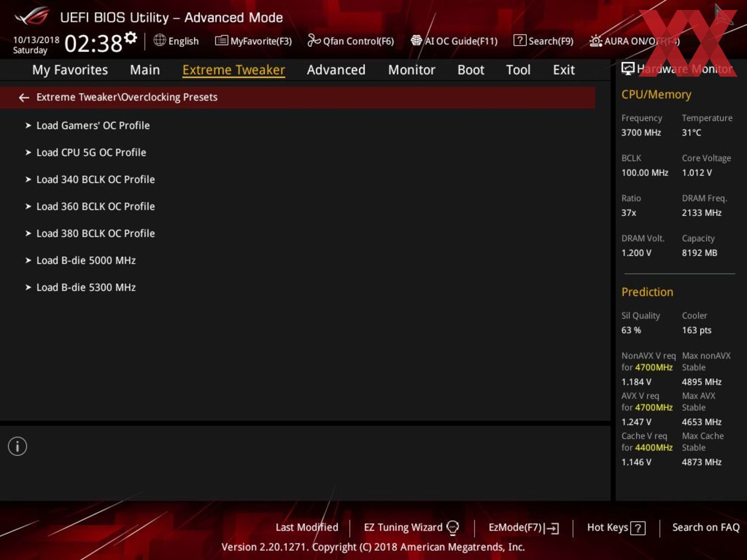Click the 1.184 V NonAVX value

[x=636, y=382]
